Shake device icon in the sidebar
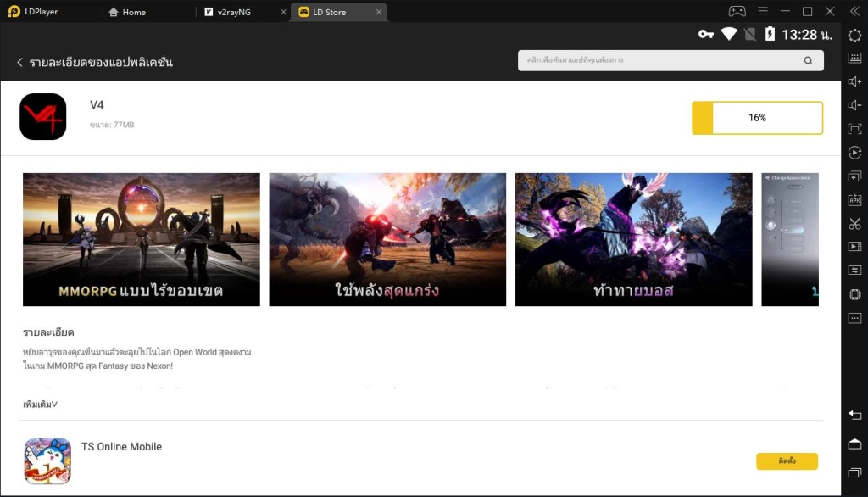This screenshot has height=497, width=868. [x=854, y=294]
